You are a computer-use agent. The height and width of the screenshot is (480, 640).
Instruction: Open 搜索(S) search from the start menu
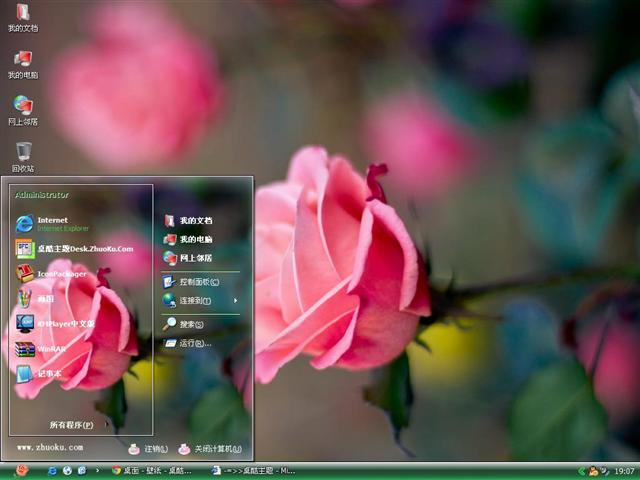click(183, 324)
